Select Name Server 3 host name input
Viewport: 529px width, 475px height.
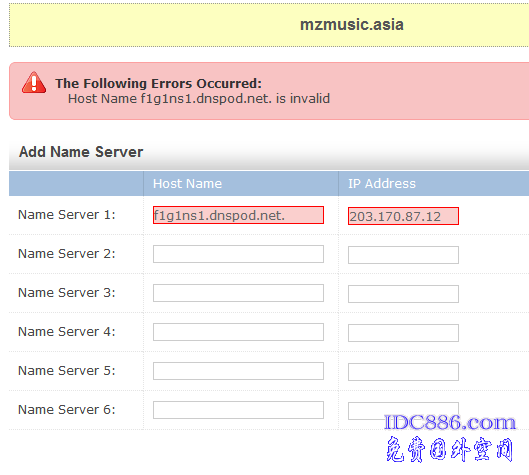pyautogui.click(x=238, y=293)
